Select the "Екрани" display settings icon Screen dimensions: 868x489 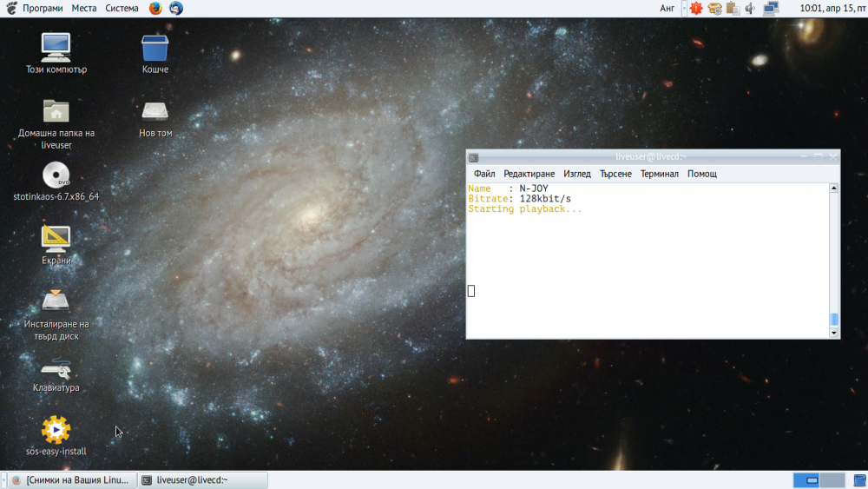(56, 245)
